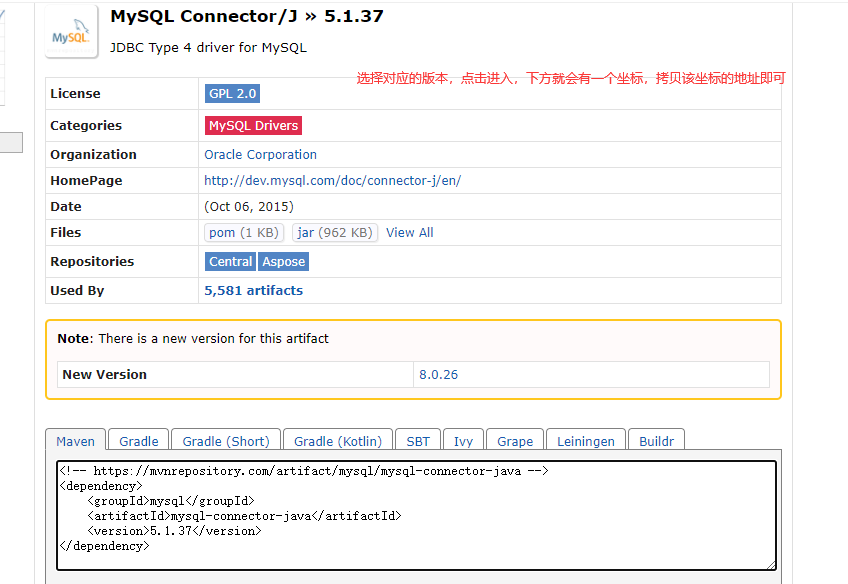Screen dimensions: 848x584
Task: Click the HomePage row label
Action: click(x=87, y=181)
